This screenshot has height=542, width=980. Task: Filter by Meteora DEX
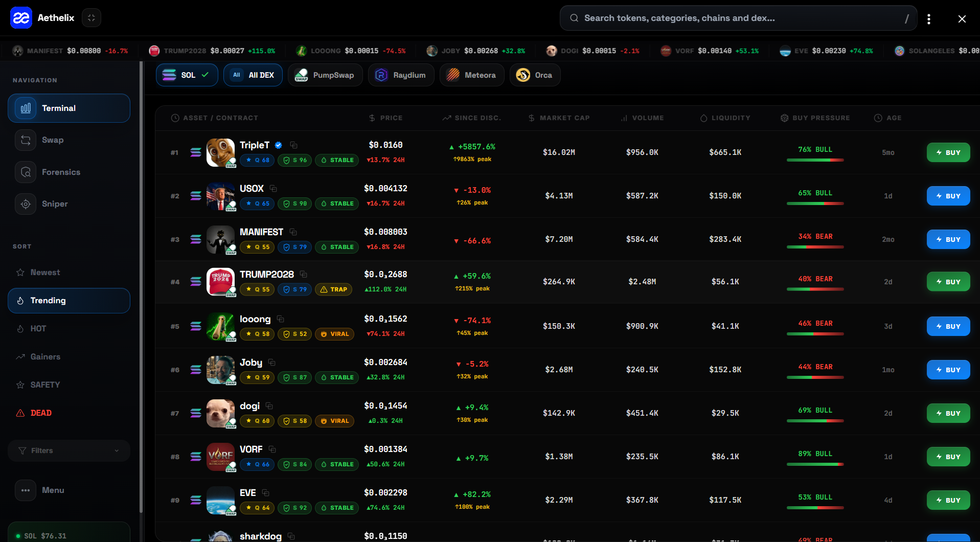[x=472, y=75]
